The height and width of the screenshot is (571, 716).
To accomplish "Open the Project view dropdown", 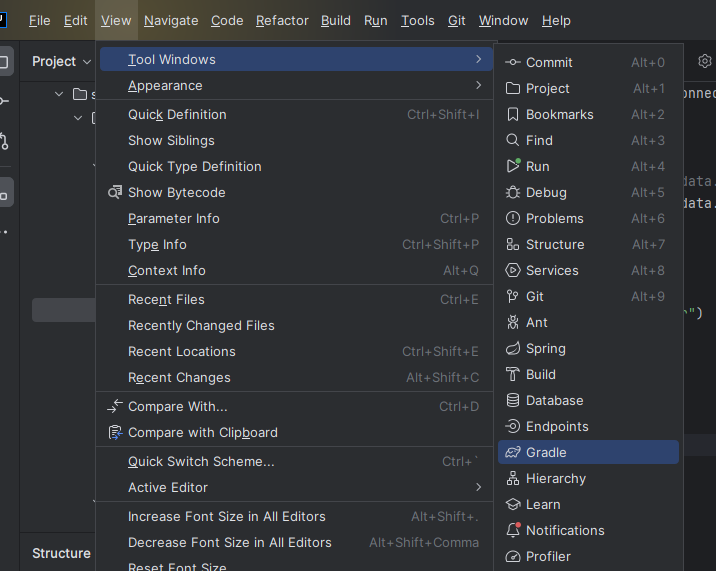I will (x=62, y=61).
